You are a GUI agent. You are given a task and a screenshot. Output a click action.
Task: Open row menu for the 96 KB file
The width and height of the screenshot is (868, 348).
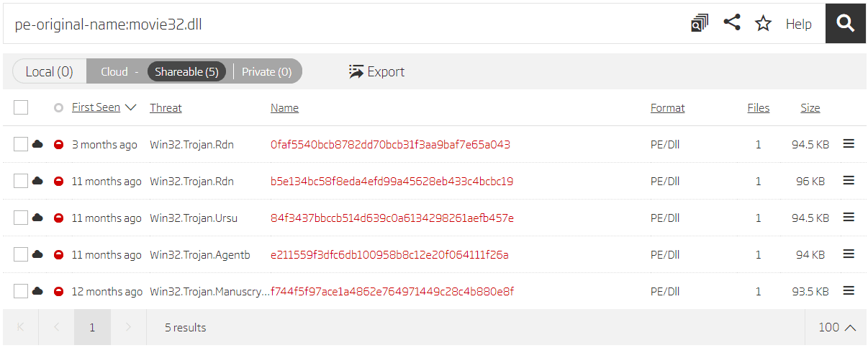click(849, 181)
